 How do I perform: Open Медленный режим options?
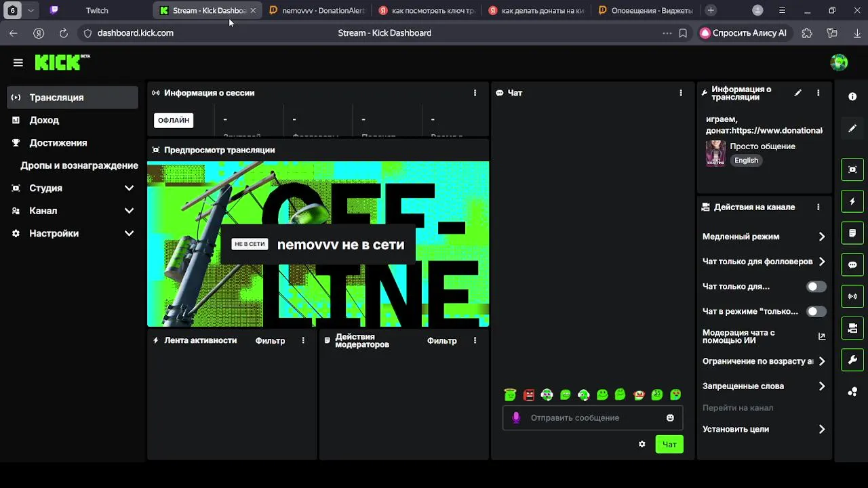[x=764, y=237]
